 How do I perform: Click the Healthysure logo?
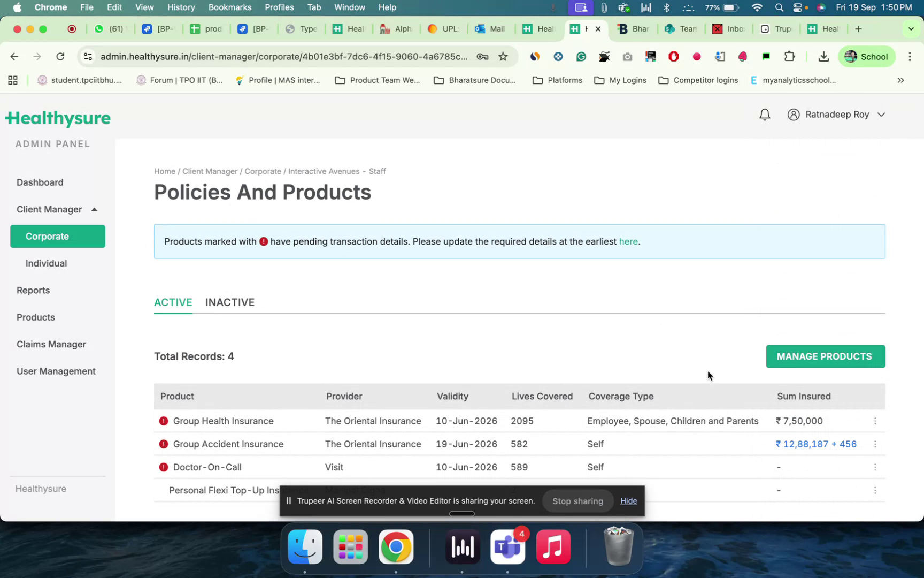58,118
